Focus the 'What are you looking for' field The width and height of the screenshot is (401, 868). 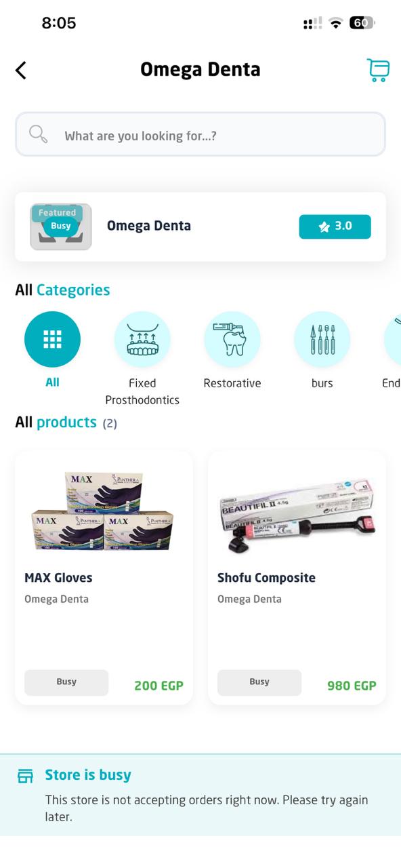200,134
